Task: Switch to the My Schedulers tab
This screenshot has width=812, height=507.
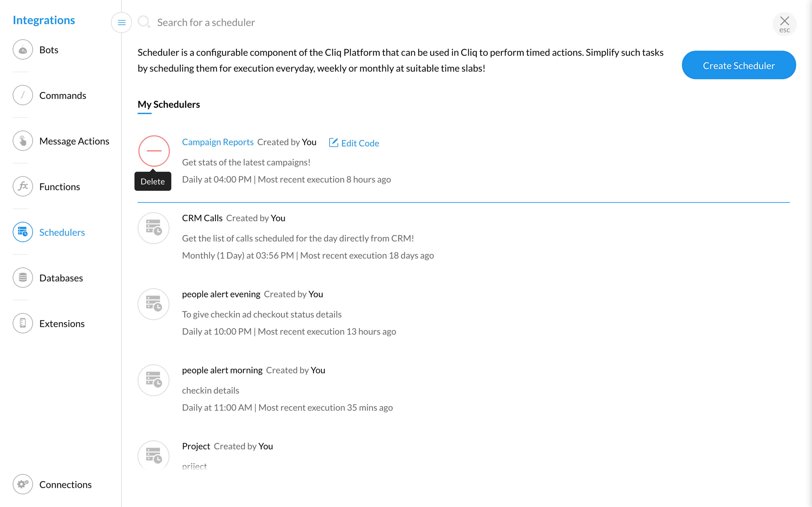Action: 168,104
